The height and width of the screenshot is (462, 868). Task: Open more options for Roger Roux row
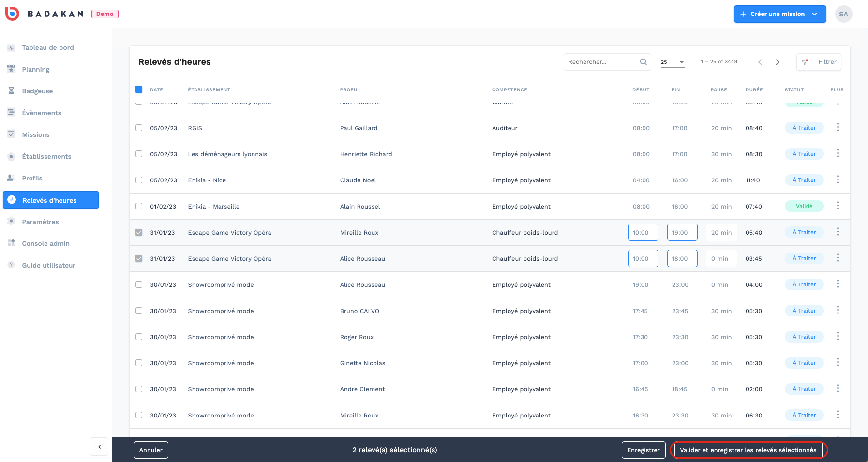click(838, 336)
